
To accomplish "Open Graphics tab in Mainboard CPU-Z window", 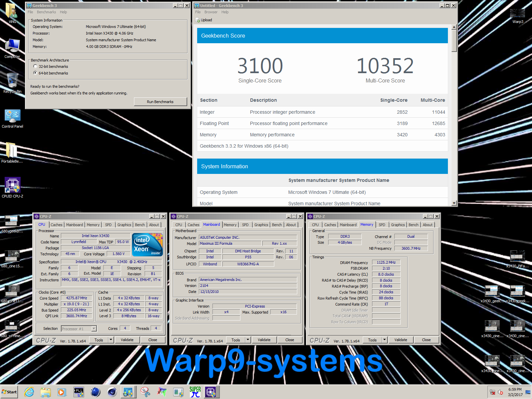I will pos(261,225).
